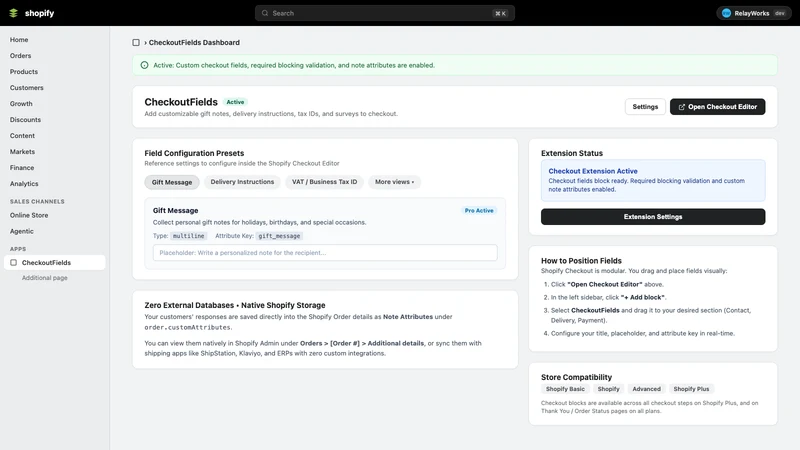Viewport: 800px width, 450px height.
Task: Click the Checkout Extension Active heading
Action: (x=593, y=171)
